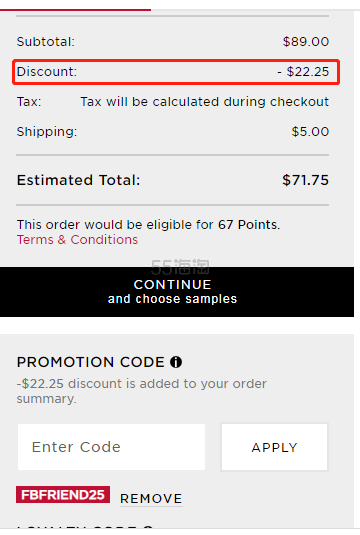This screenshot has width=360, height=535.
Task: Select the FBFRIEND25 code tag
Action: [63, 494]
